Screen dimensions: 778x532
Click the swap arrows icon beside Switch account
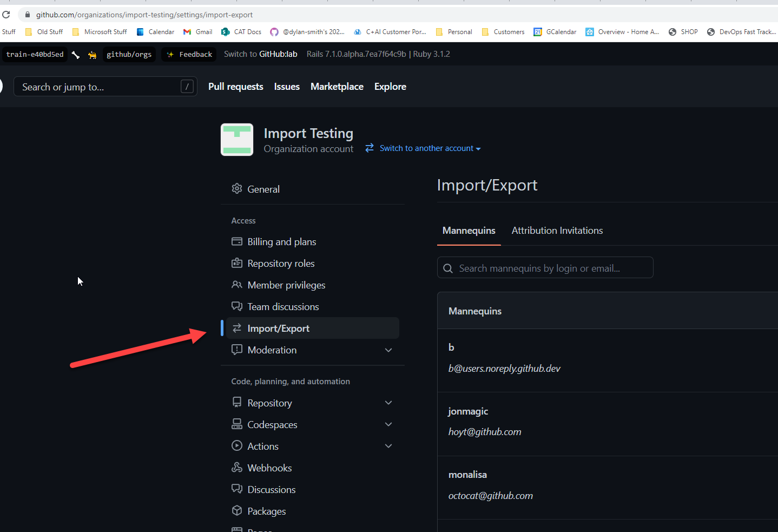point(370,148)
